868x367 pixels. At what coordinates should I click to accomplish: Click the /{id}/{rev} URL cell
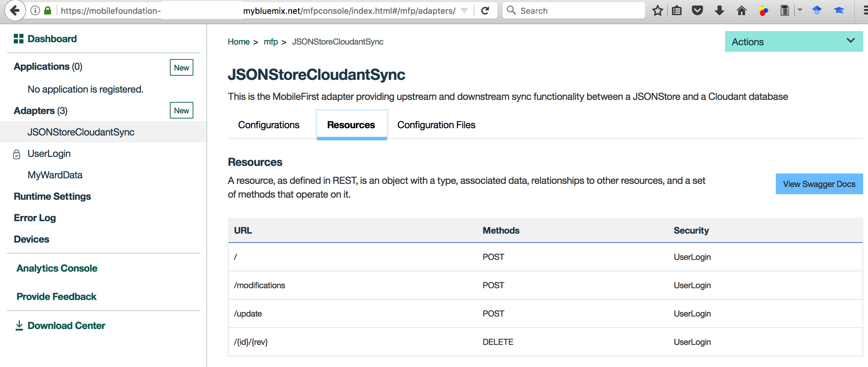251,342
